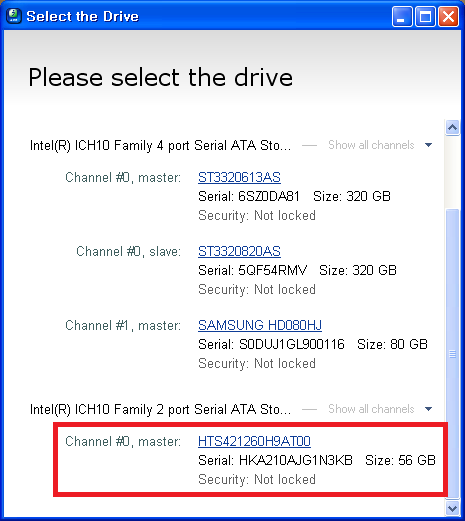Click the Intel ICH10 2 port controller heading

coord(160,410)
